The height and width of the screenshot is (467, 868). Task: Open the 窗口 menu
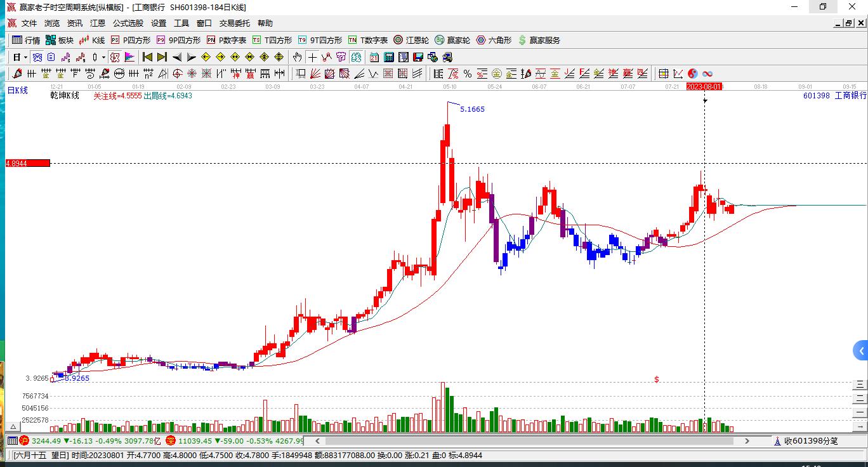coord(204,23)
